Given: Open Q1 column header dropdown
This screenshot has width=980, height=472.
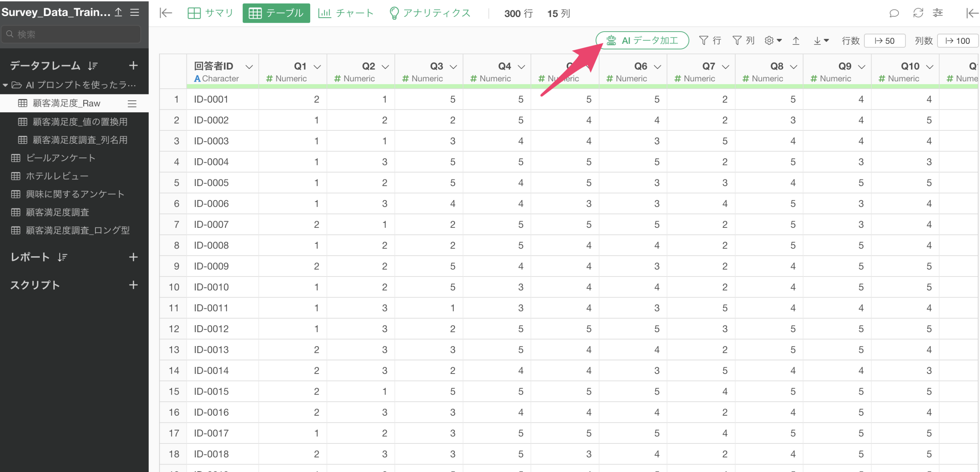Looking at the screenshot, I should coord(317,67).
